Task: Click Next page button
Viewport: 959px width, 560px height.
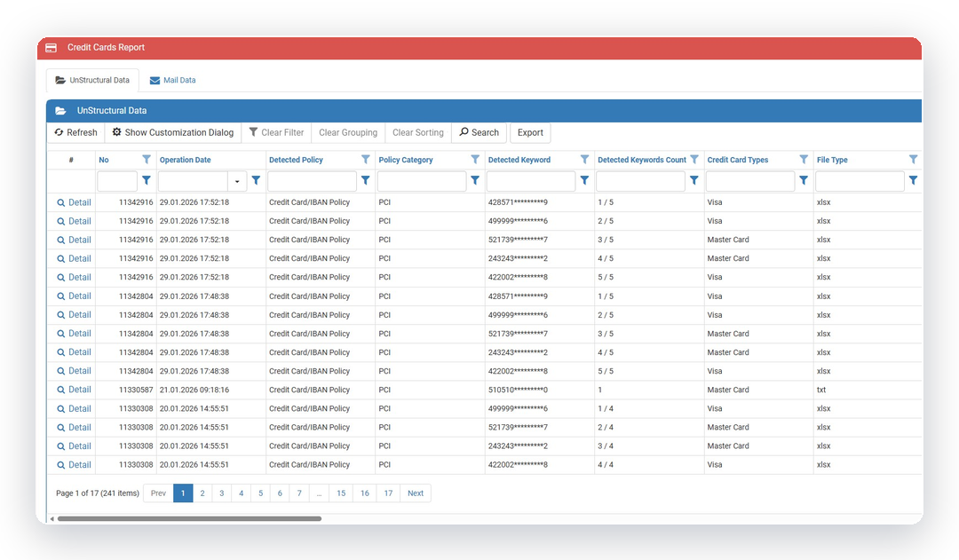Action: click(x=416, y=493)
